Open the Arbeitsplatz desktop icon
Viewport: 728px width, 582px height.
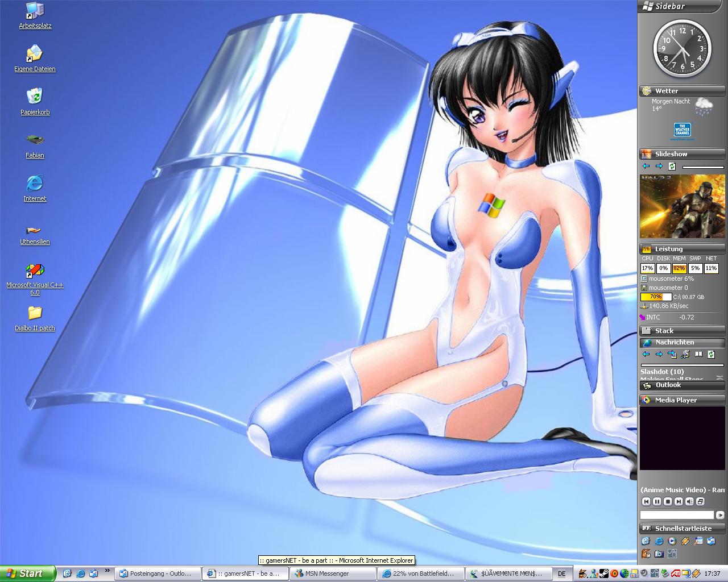35,15
